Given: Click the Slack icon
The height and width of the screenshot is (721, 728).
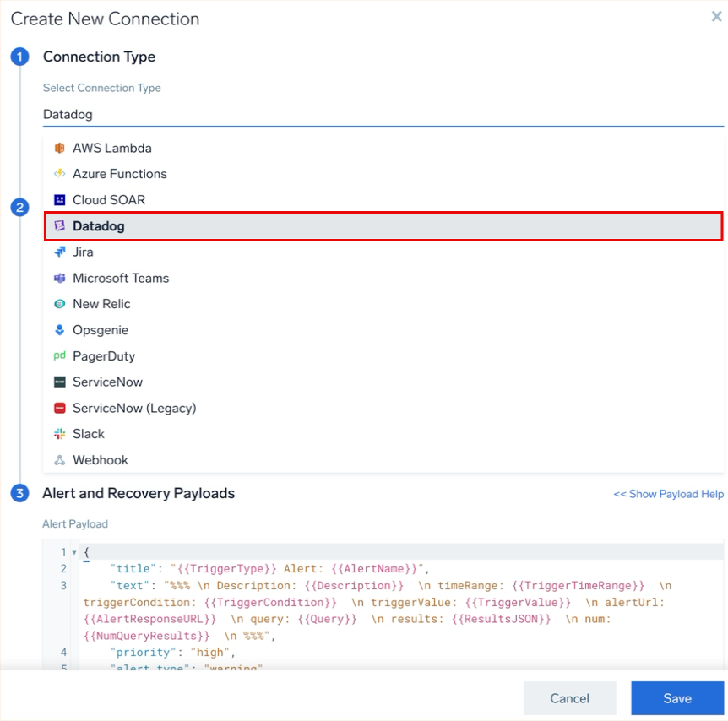Looking at the screenshot, I should coord(59,434).
